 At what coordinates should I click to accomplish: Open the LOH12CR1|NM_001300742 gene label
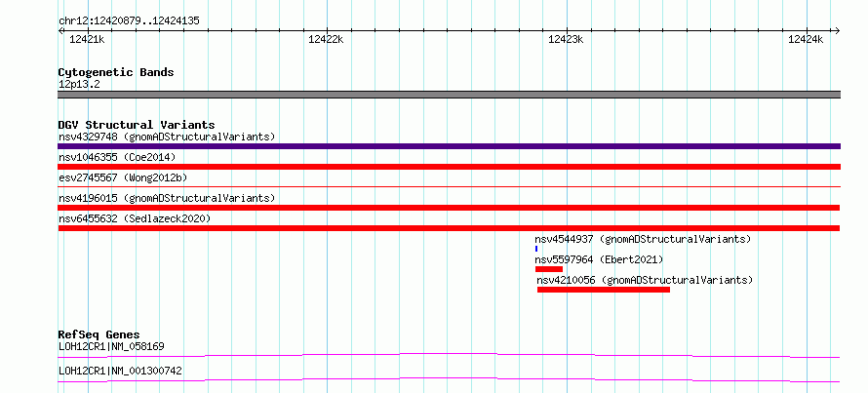coord(120,371)
